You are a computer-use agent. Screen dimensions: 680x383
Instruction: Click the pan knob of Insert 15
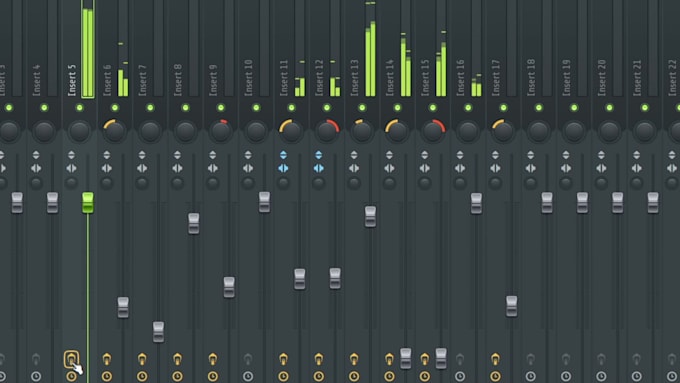click(432, 131)
